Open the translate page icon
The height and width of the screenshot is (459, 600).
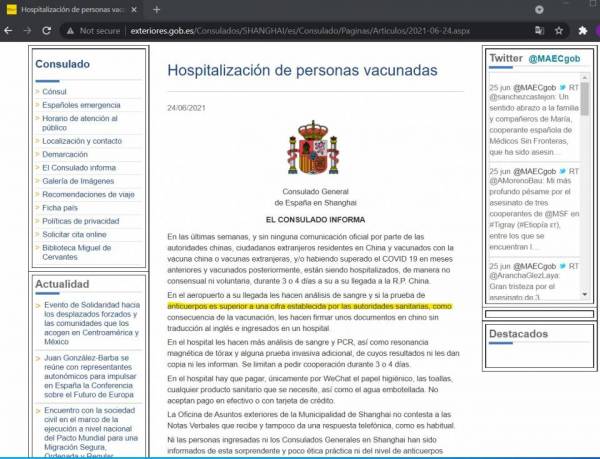[539, 31]
